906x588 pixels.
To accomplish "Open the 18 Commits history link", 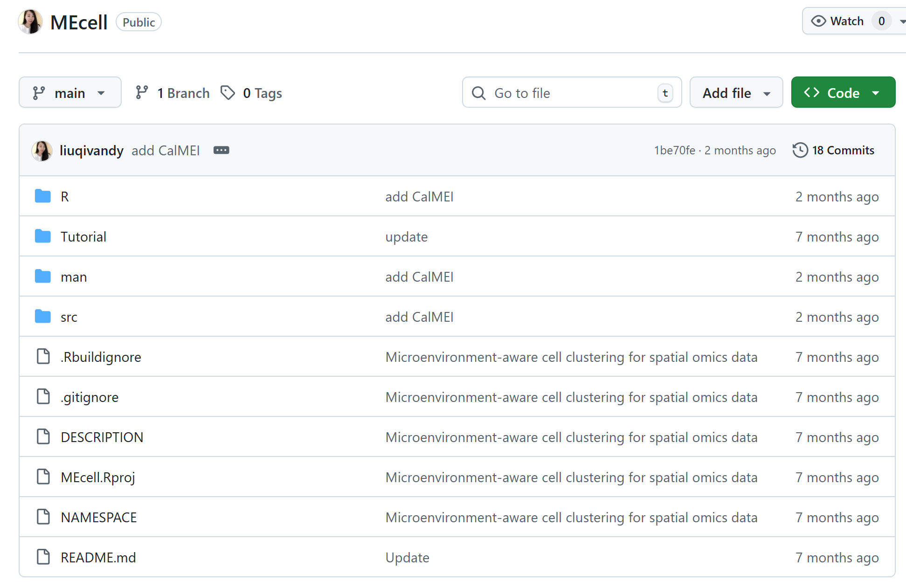I will 843,150.
